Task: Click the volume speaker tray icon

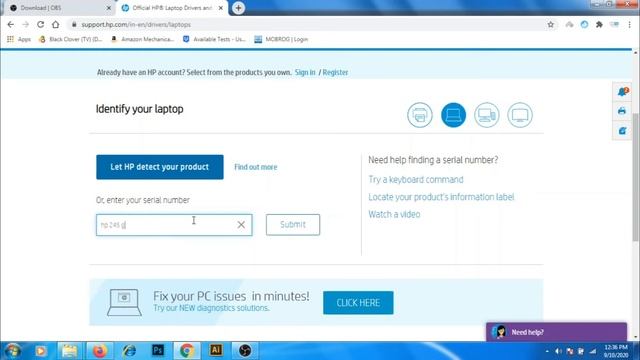Action: click(558, 351)
